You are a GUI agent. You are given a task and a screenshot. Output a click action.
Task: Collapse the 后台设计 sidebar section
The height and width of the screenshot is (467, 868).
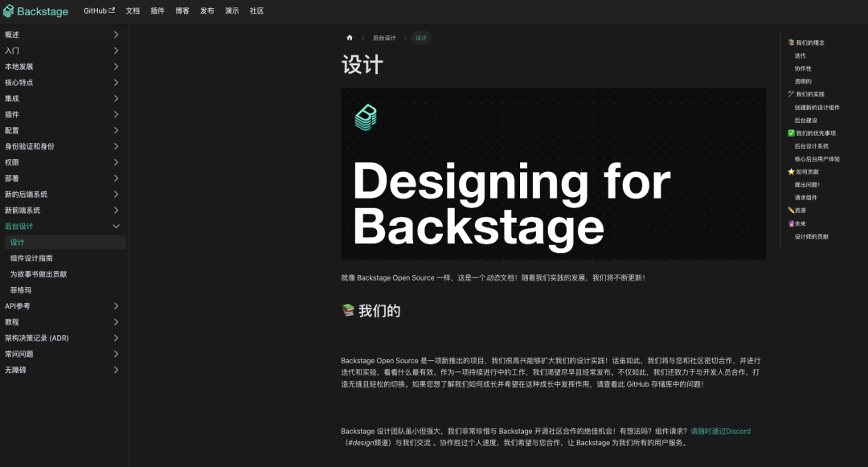click(x=116, y=227)
